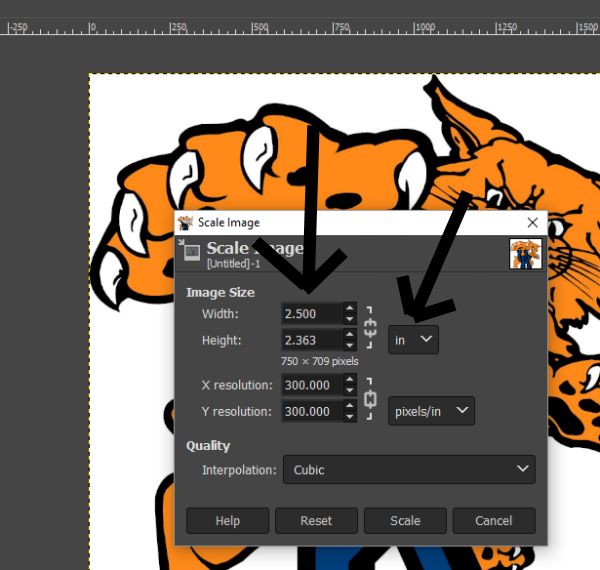The width and height of the screenshot is (600, 570).
Task: Click the 'Image Size' section heading
Action: tap(220, 293)
